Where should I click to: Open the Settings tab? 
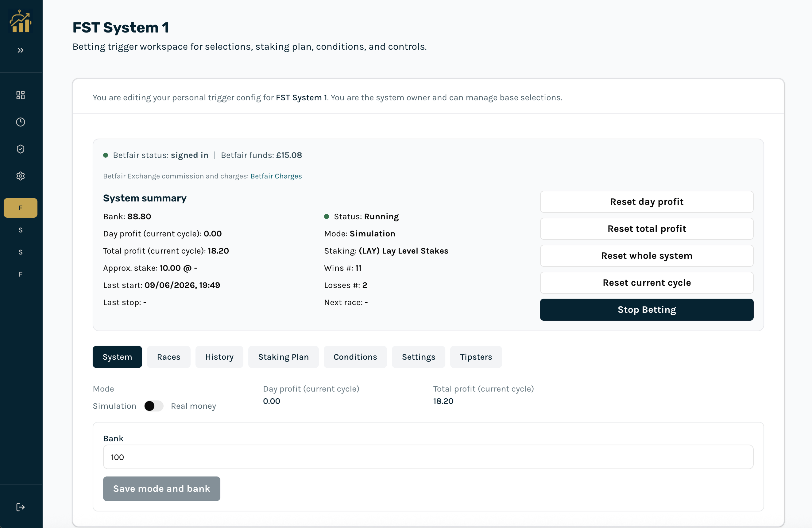[418, 357]
